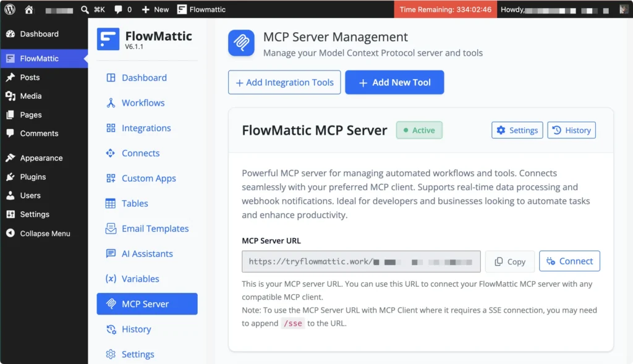Click the plus New icon in admin bar
The width and height of the screenshot is (633, 364).
(145, 9)
